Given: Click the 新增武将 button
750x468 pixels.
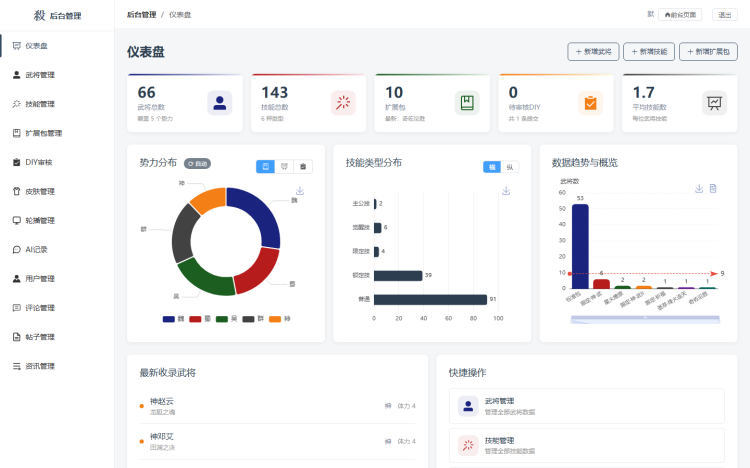Looking at the screenshot, I should [593, 52].
